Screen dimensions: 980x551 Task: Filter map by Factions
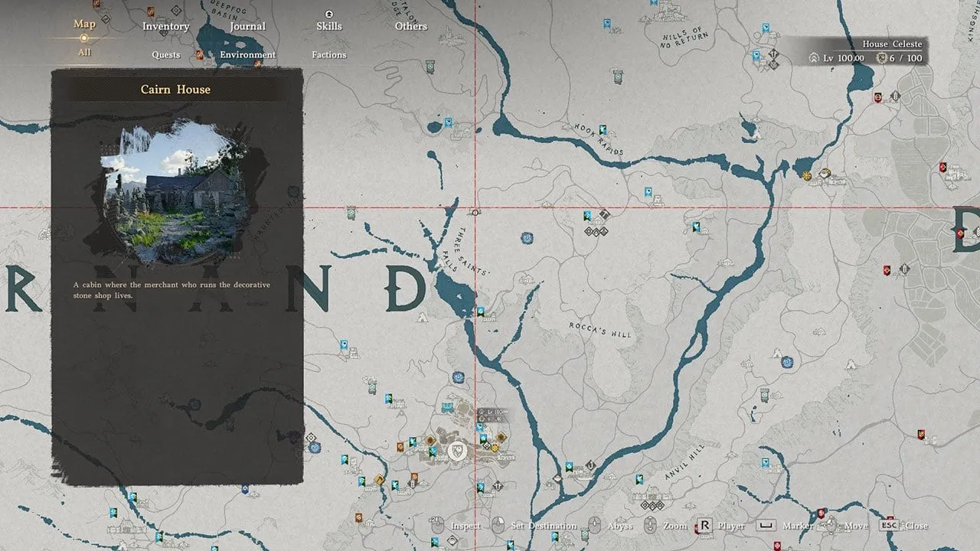(x=329, y=54)
